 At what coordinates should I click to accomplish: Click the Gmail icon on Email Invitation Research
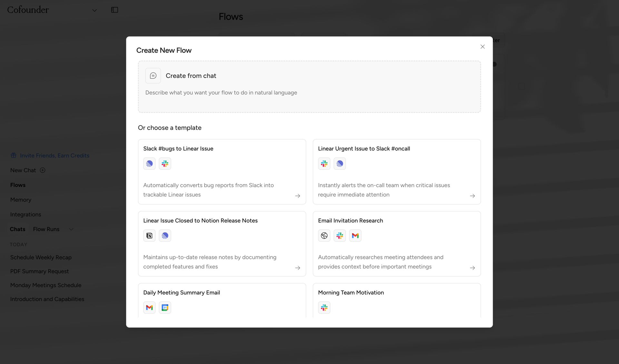355,235
